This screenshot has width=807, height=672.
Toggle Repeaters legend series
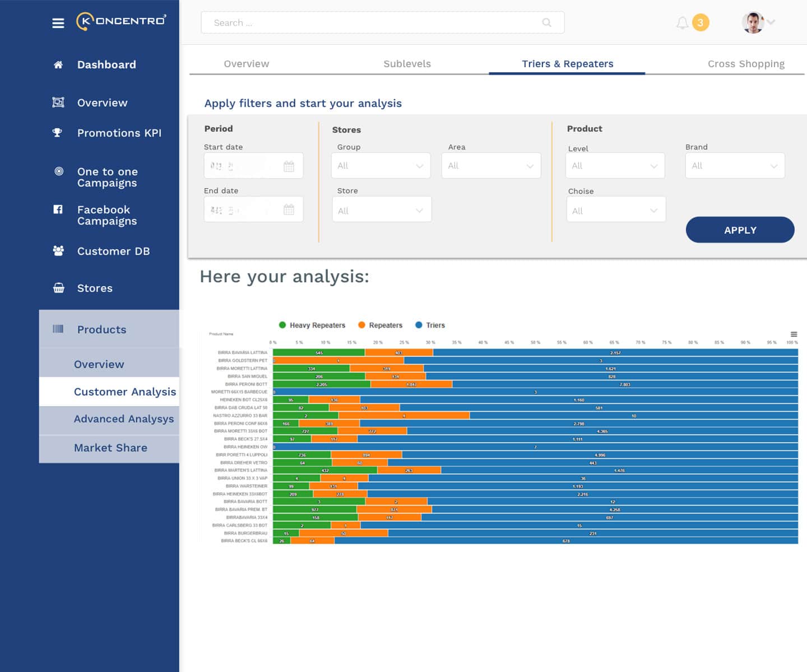[x=381, y=325]
